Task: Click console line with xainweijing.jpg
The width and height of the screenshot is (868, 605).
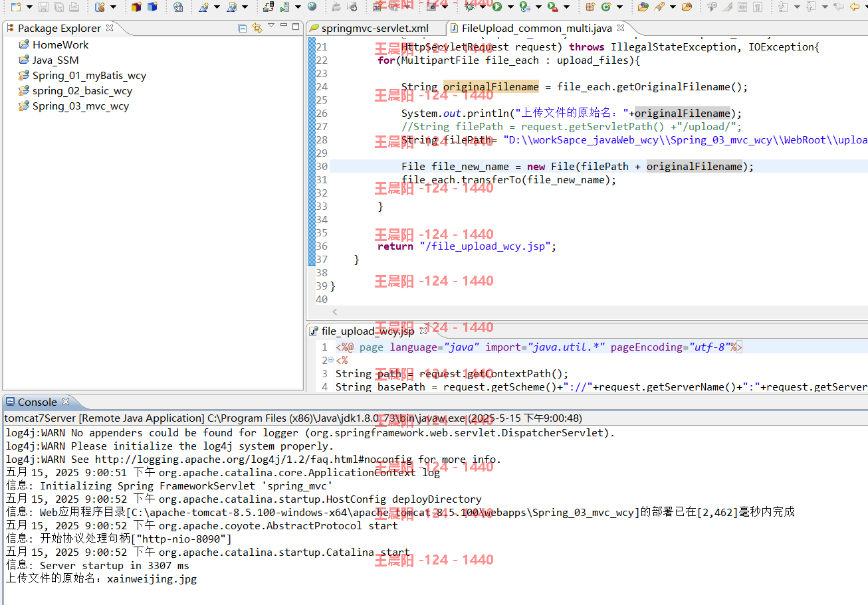Action: coord(101,579)
